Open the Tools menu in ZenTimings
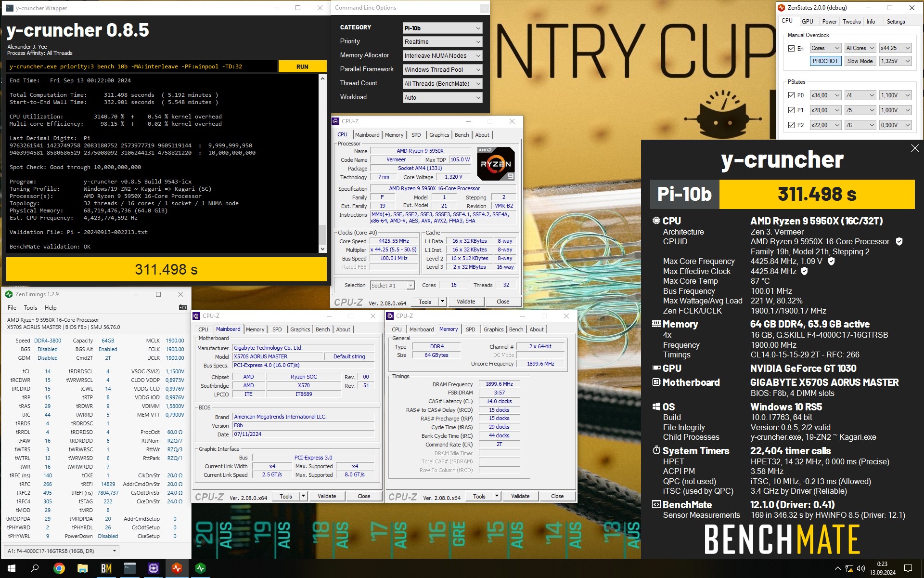Viewport: 924px width, 578px height. (x=30, y=308)
